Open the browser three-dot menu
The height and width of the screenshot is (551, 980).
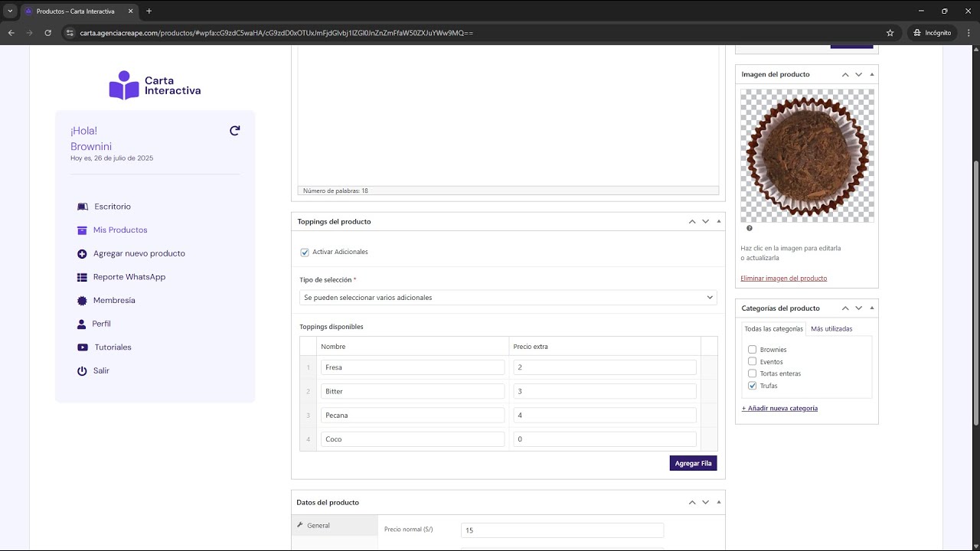point(968,33)
